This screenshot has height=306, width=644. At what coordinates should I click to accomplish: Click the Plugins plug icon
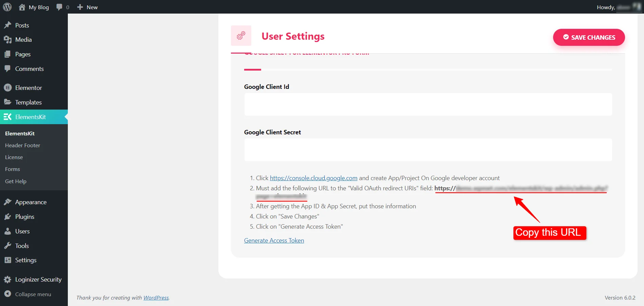click(7, 216)
